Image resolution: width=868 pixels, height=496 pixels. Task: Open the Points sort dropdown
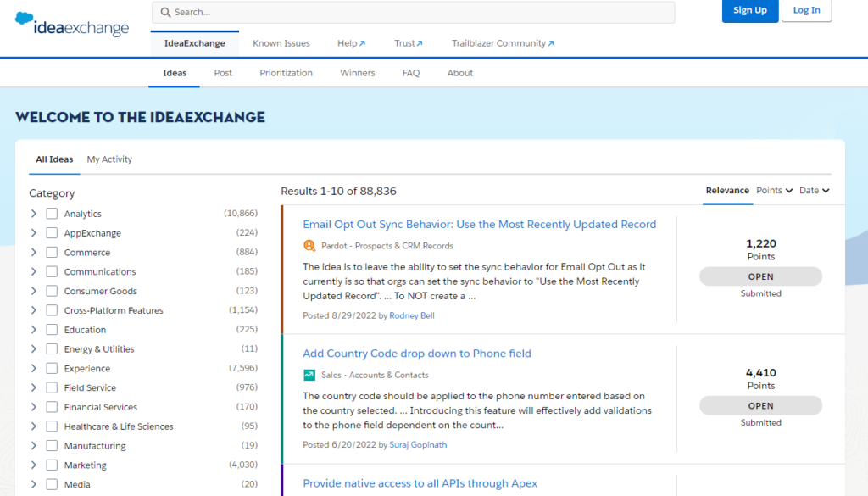click(773, 190)
